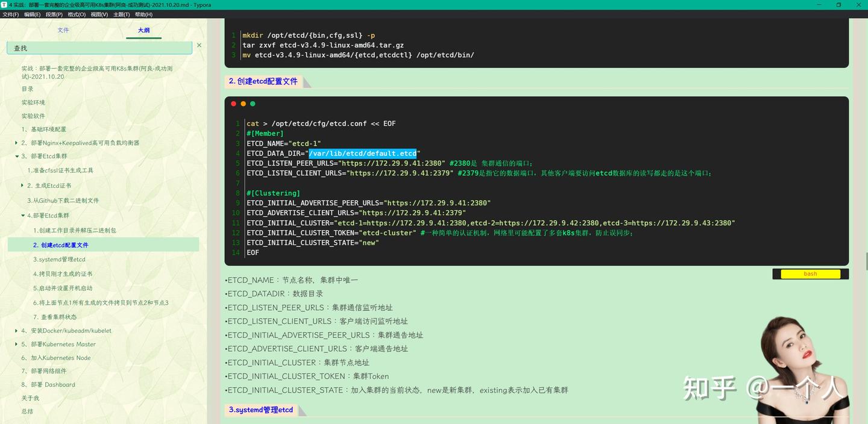Click the Typora app icon in title bar
Viewport: 868px width, 424px height.
click(x=5, y=5)
